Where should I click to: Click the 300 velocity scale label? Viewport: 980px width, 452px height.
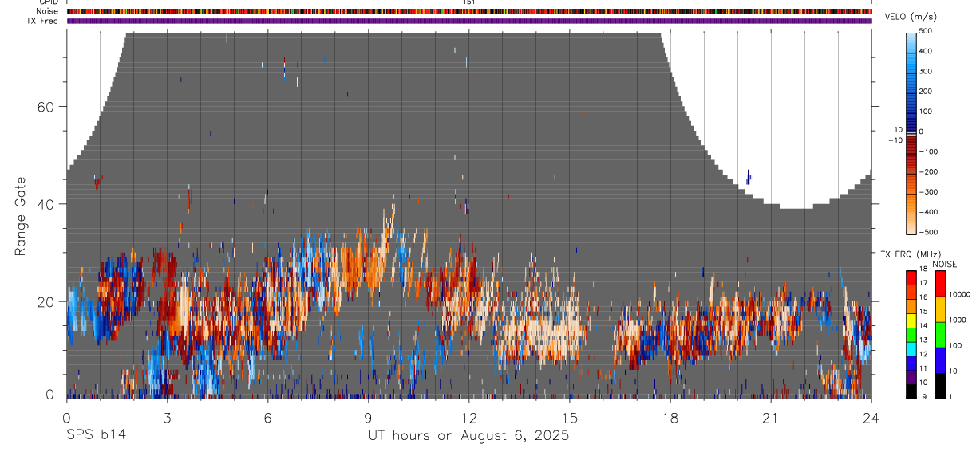pyautogui.click(x=927, y=71)
